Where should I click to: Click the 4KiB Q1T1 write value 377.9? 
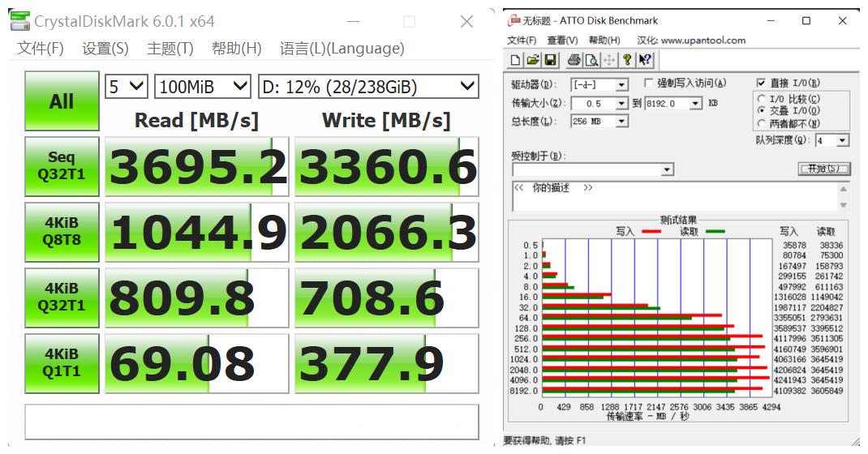[387, 363]
